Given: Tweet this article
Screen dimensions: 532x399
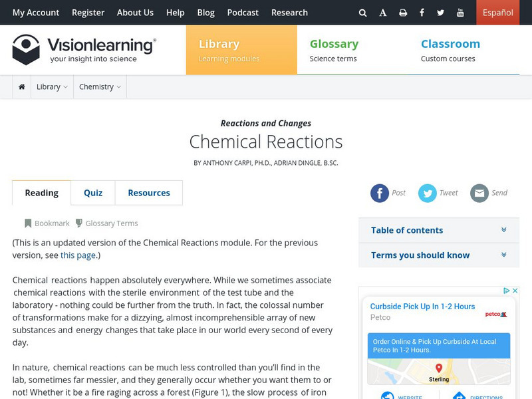Looking at the screenshot, I should [x=428, y=193].
